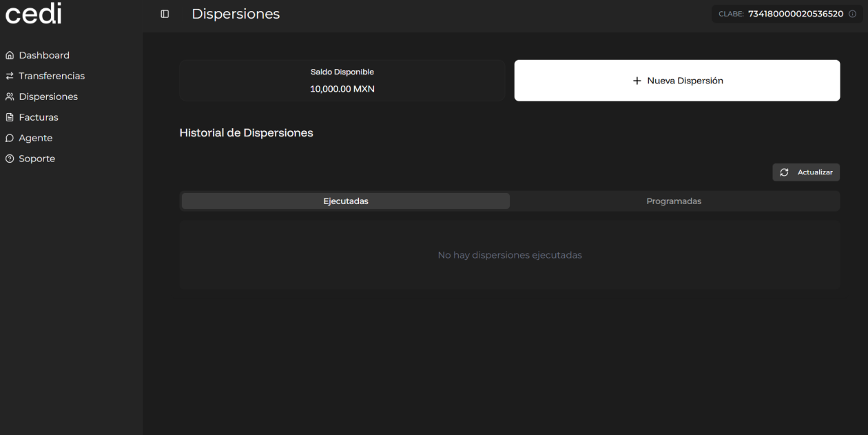Click the cedi logo
This screenshot has height=435, width=868.
point(34,14)
